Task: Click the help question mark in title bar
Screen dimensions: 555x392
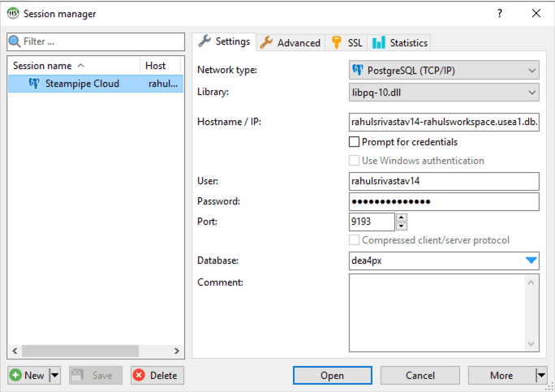Action: [500, 14]
